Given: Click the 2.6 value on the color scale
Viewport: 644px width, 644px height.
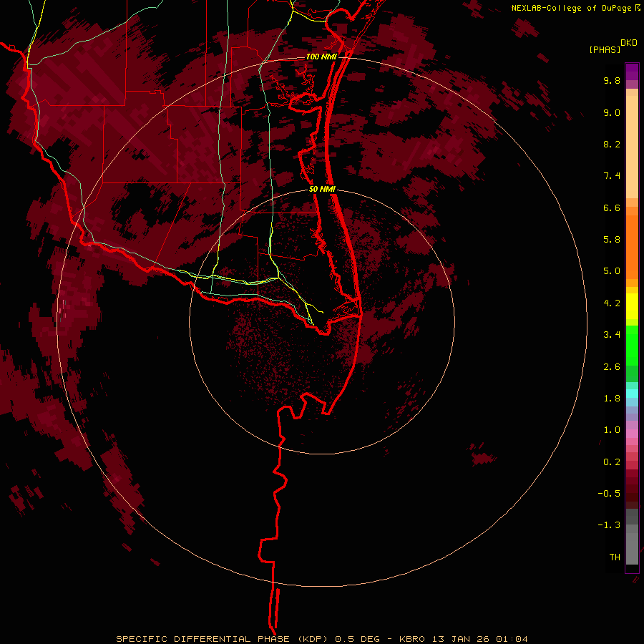Looking at the screenshot, I should [x=612, y=367].
